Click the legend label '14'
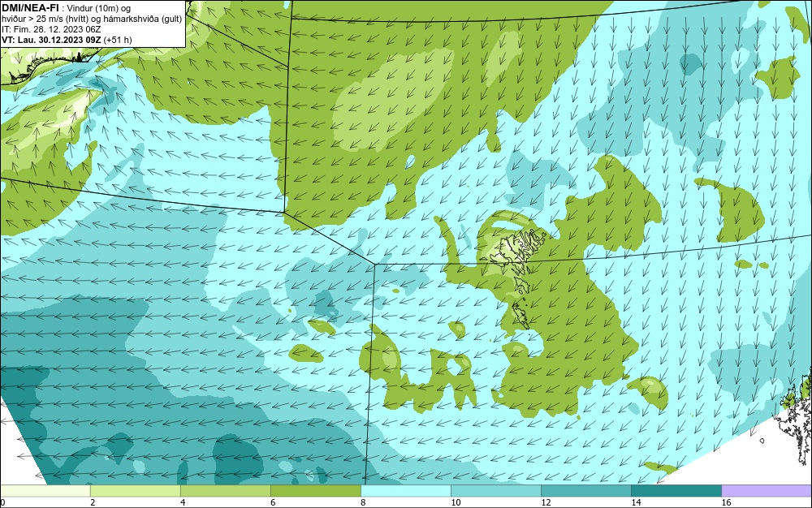812x508 pixels. pyautogui.click(x=636, y=502)
